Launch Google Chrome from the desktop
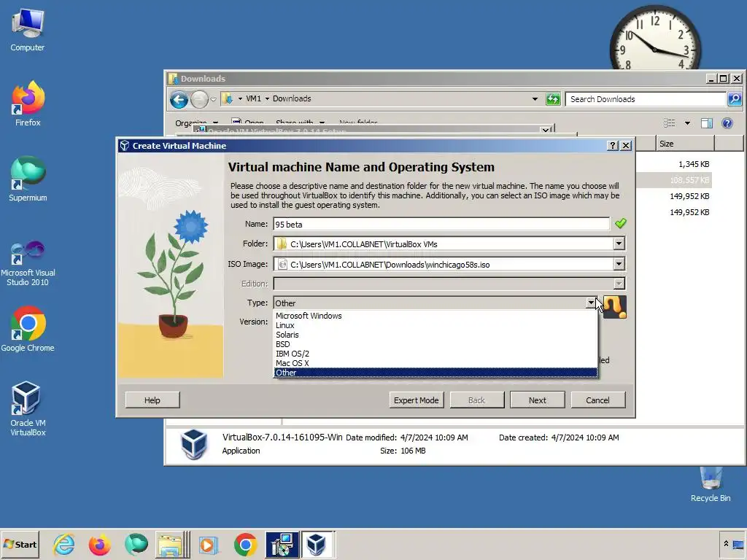Viewport: 747px width, 560px height. pos(28,330)
